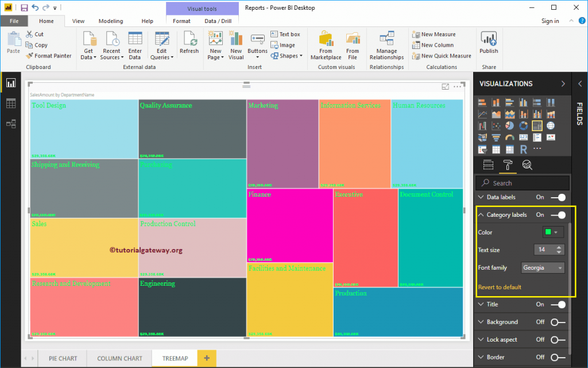This screenshot has width=588, height=368.
Task: Select the Map globe visualization
Action: click(550, 125)
